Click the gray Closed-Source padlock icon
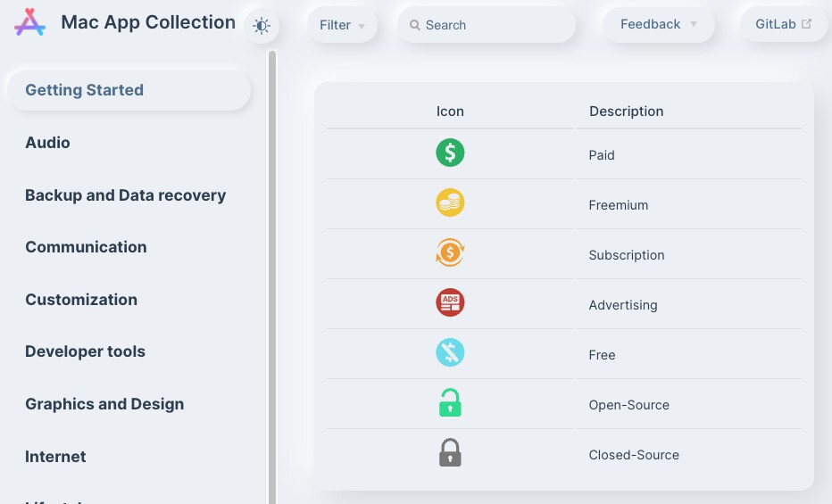 click(450, 453)
